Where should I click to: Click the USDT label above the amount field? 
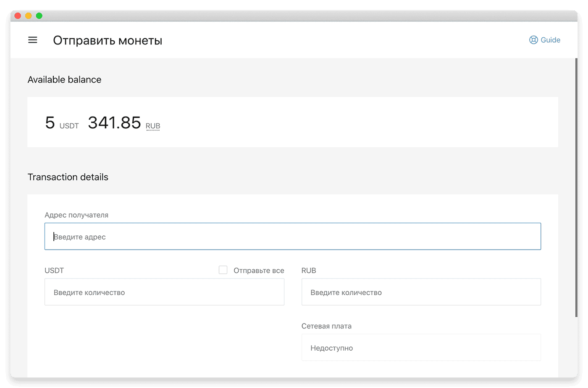54,271
